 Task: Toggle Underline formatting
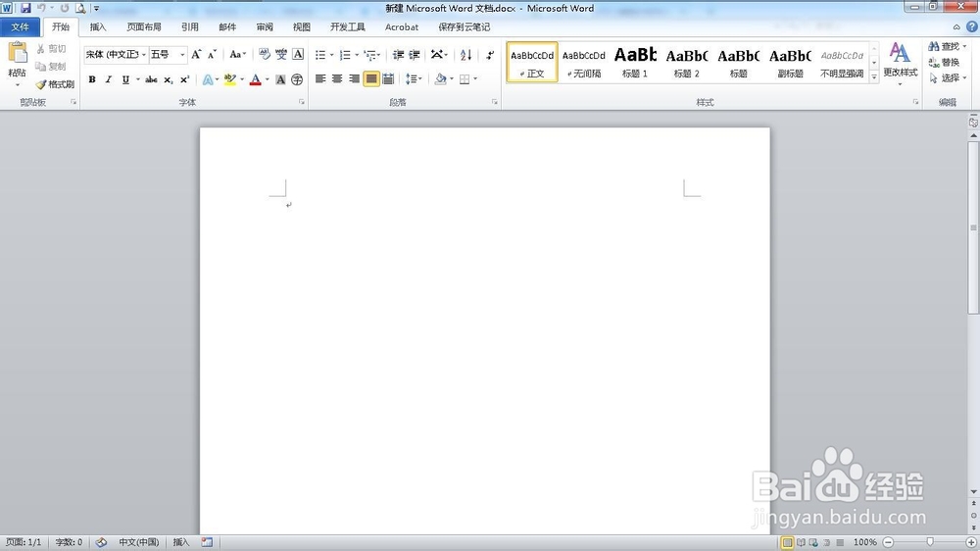125,79
